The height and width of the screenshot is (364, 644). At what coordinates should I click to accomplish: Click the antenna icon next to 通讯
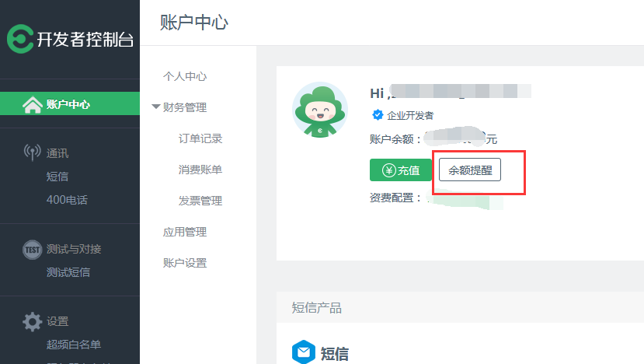click(x=32, y=152)
